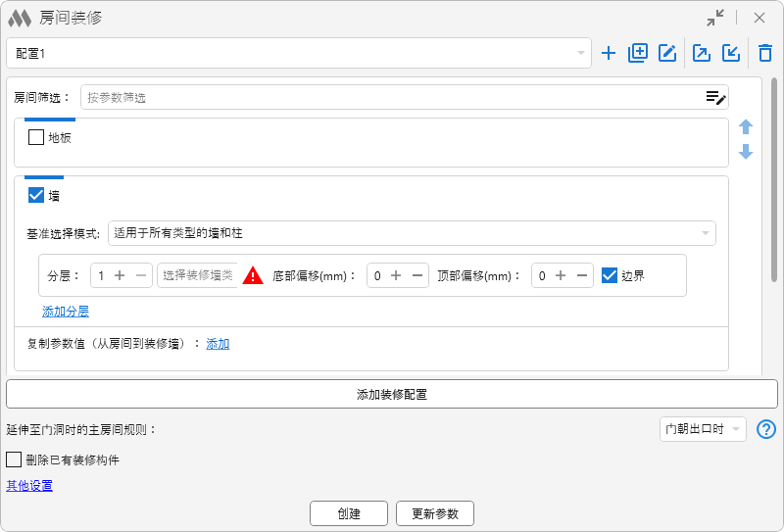Viewport: 784px width, 532px height.
Task: Enable the 地板 checkbox
Action: point(36,138)
